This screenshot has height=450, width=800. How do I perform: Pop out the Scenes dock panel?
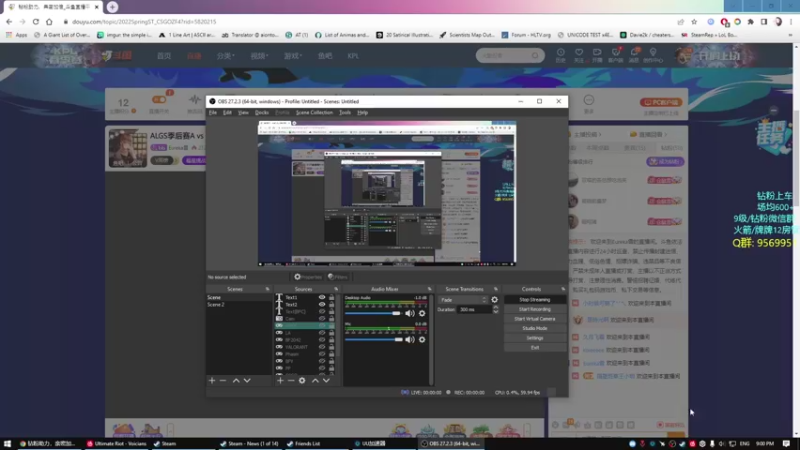coord(267,289)
